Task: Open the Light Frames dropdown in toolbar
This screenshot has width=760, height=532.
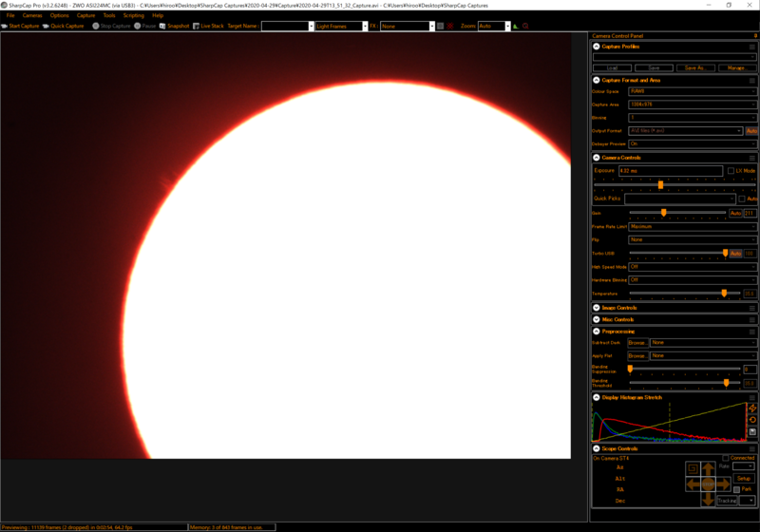Action: (x=342, y=27)
